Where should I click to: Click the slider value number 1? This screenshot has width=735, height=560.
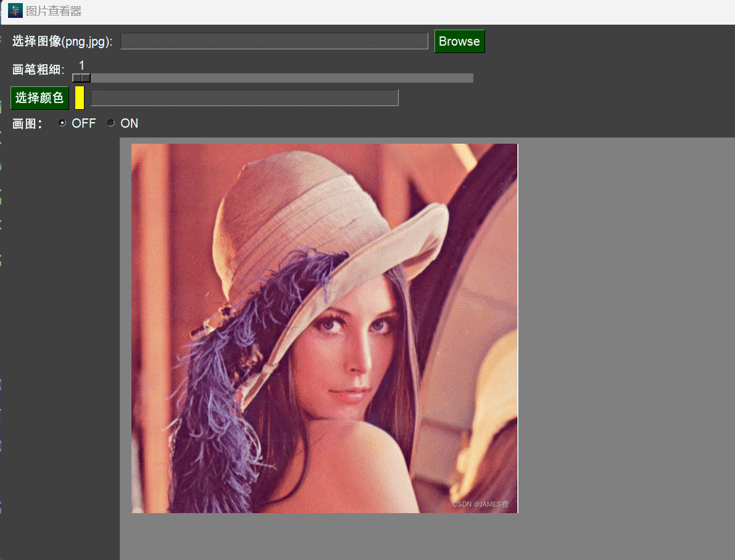81,65
